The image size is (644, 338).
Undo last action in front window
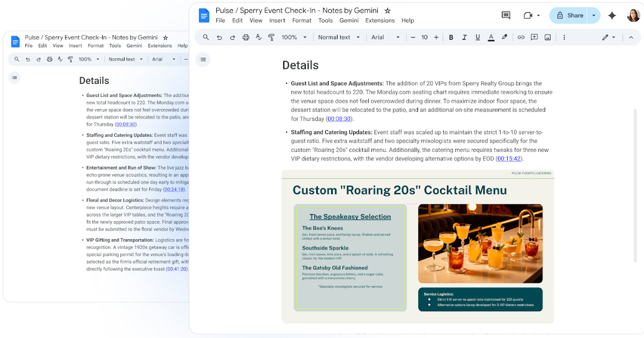coord(219,38)
